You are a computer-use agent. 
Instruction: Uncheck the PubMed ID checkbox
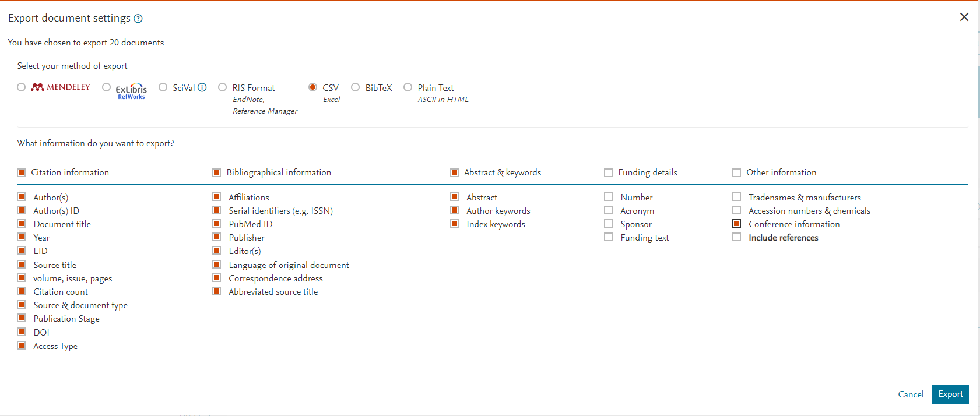[x=217, y=224]
